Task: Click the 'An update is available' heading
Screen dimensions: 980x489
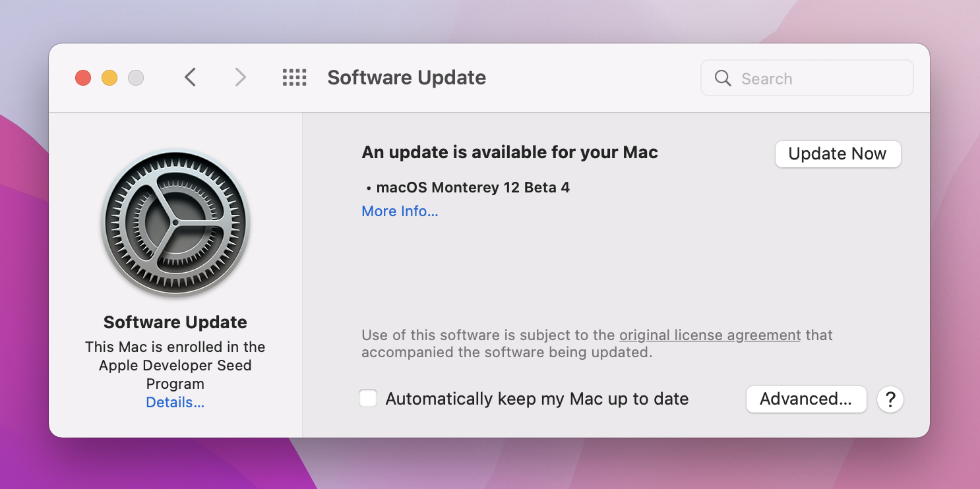Action: [x=510, y=153]
